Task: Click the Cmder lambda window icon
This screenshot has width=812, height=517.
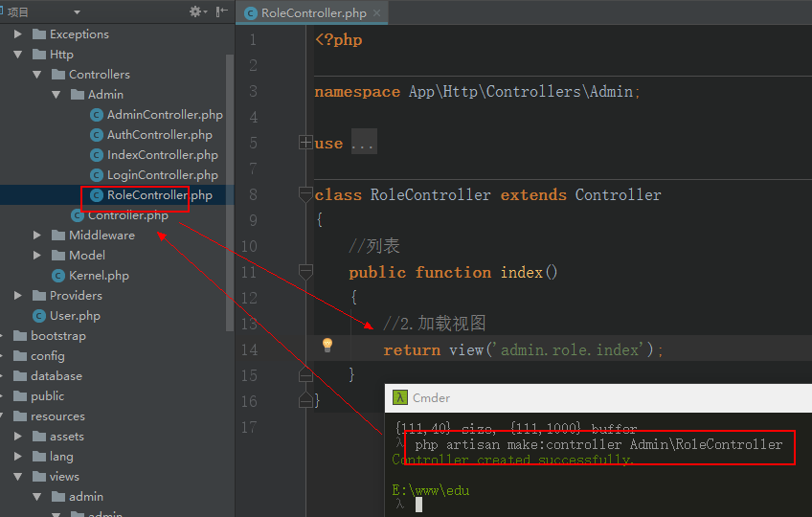Action: tap(400, 397)
